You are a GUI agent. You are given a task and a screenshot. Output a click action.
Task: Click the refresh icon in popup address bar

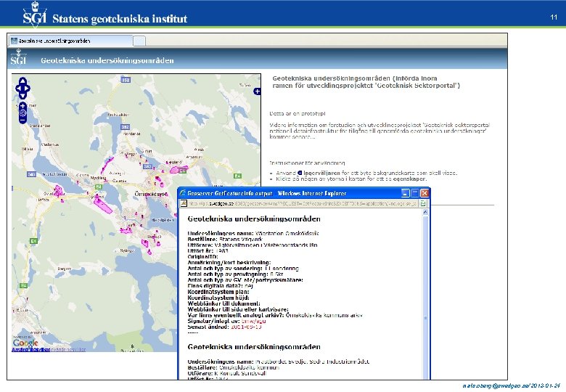pyautogui.click(x=423, y=203)
